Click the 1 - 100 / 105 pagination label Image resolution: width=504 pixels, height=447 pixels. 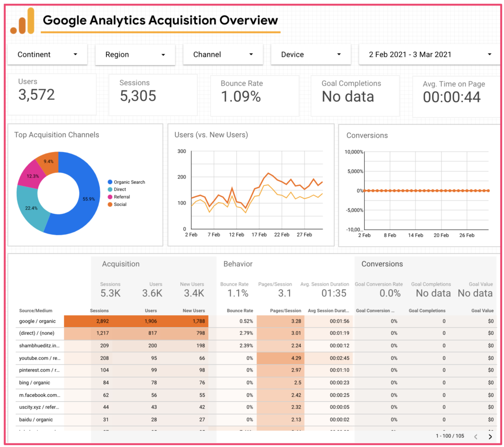tap(450, 436)
